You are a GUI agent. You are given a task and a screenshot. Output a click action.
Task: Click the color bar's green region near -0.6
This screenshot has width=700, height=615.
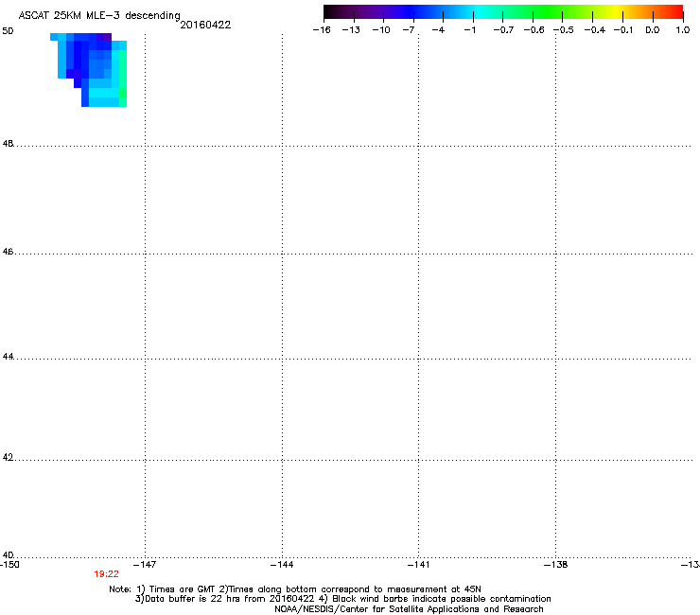point(534,11)
